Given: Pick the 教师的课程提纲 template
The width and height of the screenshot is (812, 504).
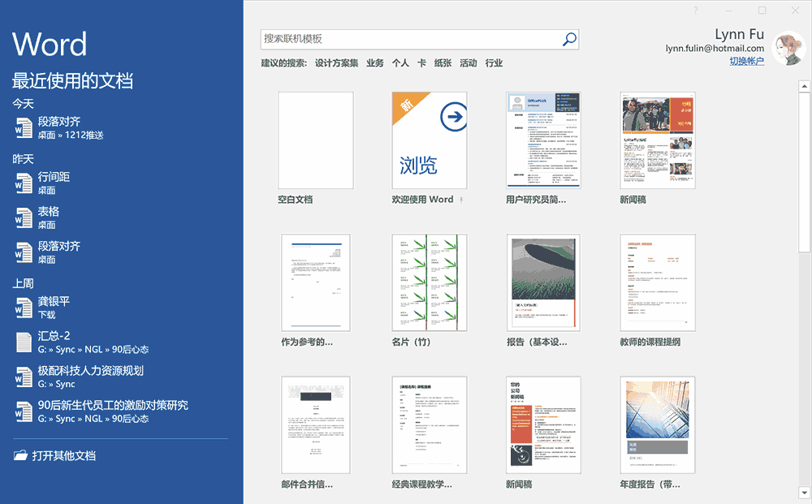Looking at the screenshot, I should (657, 282).
